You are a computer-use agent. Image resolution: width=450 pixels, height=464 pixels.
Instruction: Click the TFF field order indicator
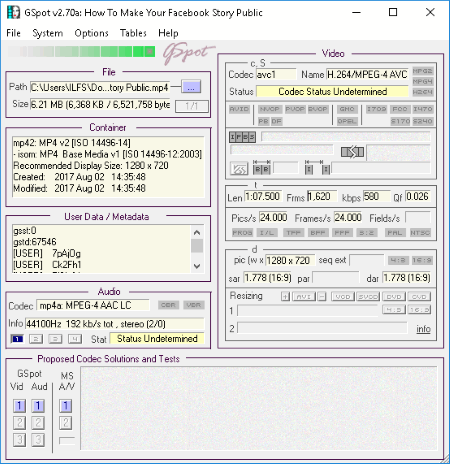[293, 232]
